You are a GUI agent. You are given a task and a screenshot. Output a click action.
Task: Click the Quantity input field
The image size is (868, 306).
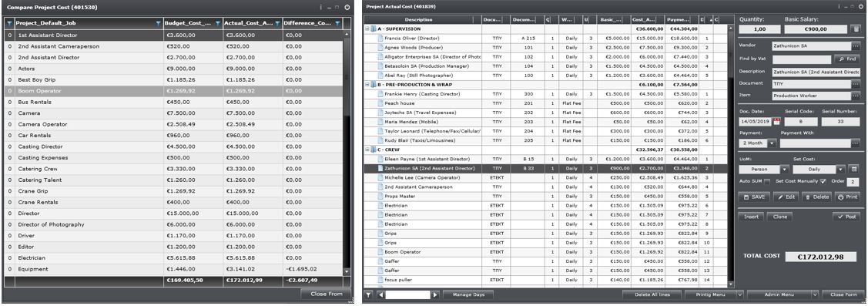pyautogui.click(x=759, y=29)
